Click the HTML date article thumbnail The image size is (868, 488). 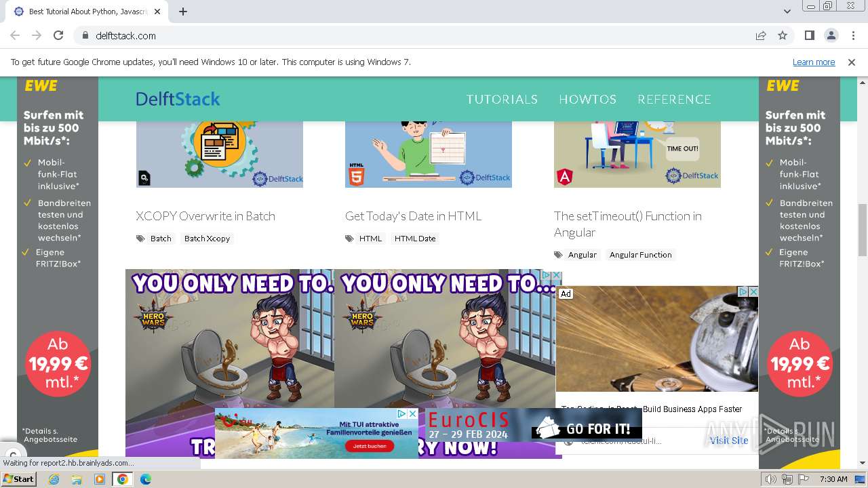pyautogui.click(x=428, y=155)
